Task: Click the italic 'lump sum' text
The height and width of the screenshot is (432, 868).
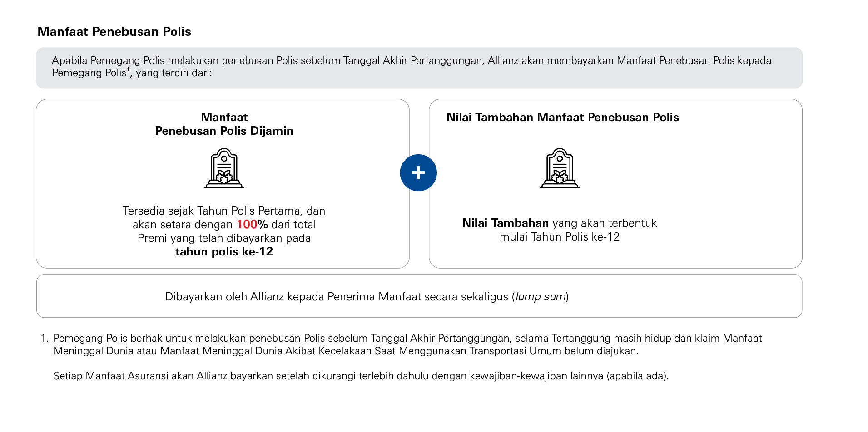Action: [541, 297]
